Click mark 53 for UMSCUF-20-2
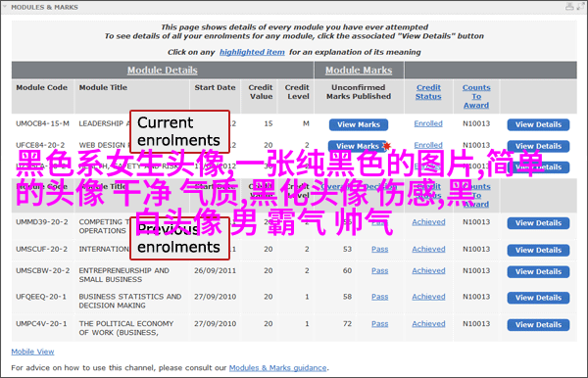 point(347,249)
